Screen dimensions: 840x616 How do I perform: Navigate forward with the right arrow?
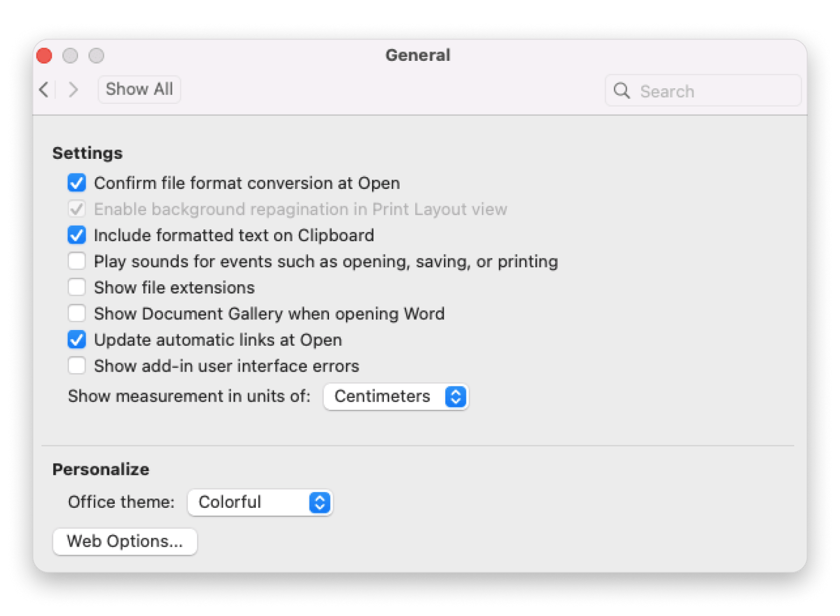click(73, 90)
